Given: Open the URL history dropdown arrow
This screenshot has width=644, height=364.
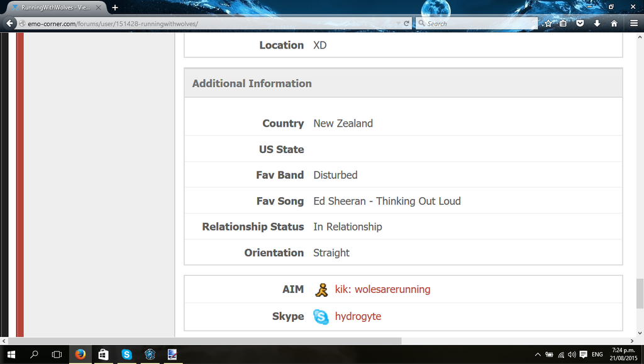Looking at the screenshot, I should 397,23.
